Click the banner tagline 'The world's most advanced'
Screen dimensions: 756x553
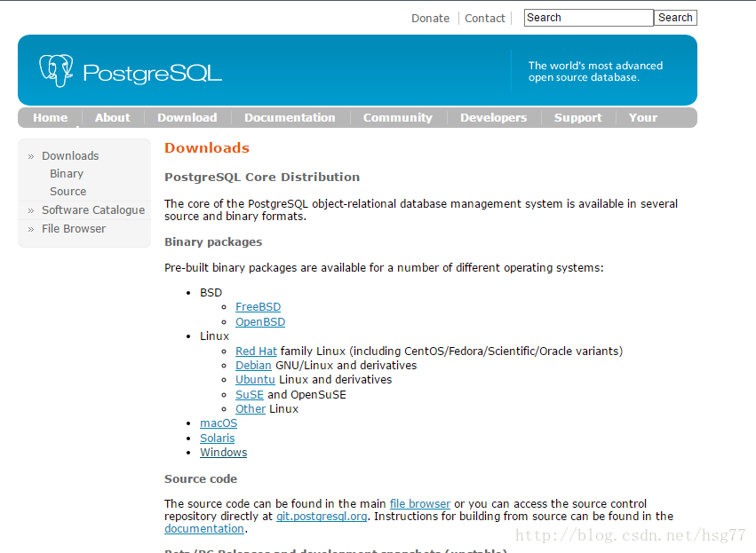[x=595, y=66]
